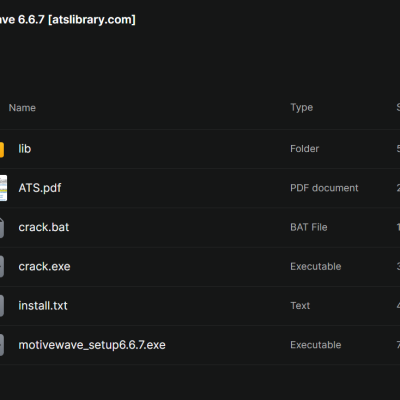Click the Folder type cell
The image size is (400, 400).
click(x=304, y=149)
